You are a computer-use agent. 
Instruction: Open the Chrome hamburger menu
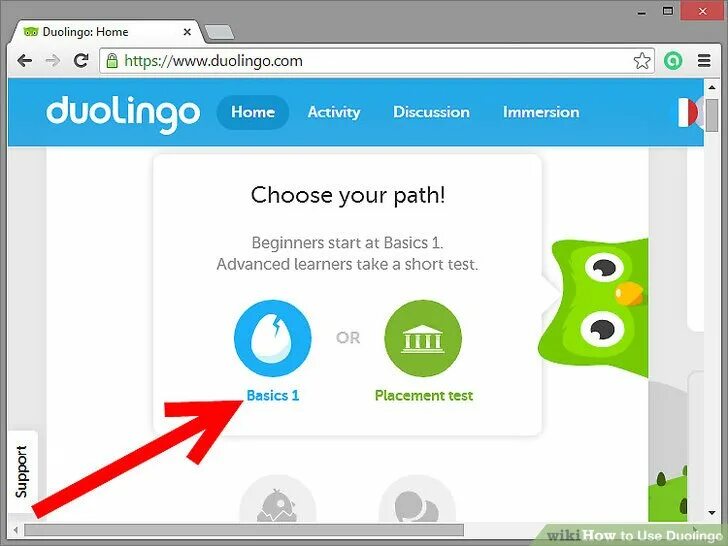(704, 61)
